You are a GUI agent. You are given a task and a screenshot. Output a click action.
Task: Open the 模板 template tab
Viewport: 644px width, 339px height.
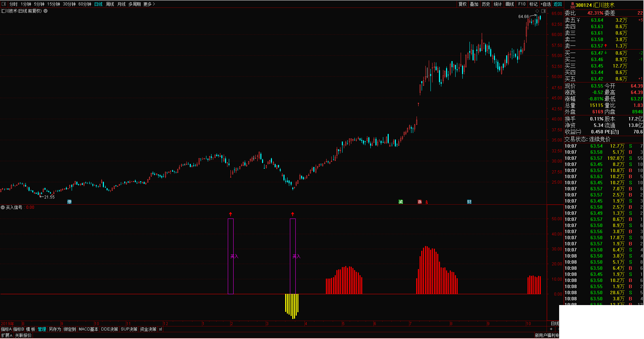tap(31, 329)
